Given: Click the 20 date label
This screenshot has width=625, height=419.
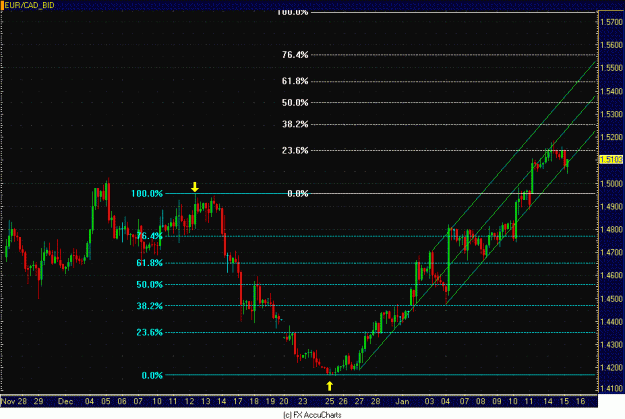Looking at the screenshot, I should click(x=283, y=401).
